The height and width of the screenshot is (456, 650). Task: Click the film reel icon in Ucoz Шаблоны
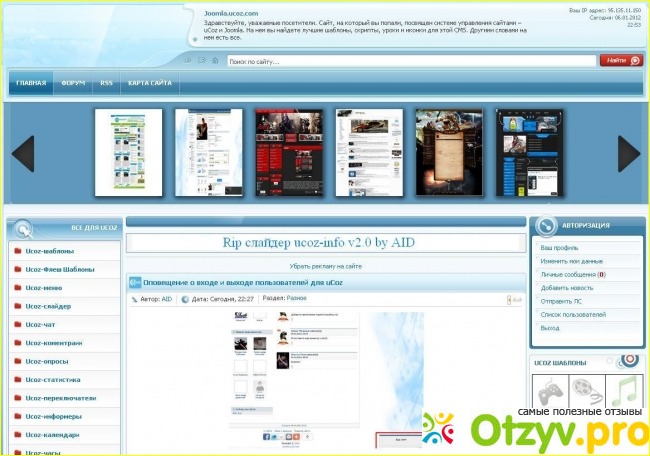click(586, 391)
